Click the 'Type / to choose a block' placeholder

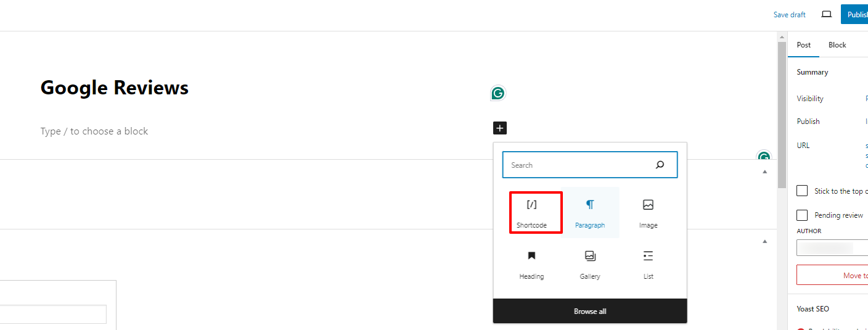click(94, 131)
